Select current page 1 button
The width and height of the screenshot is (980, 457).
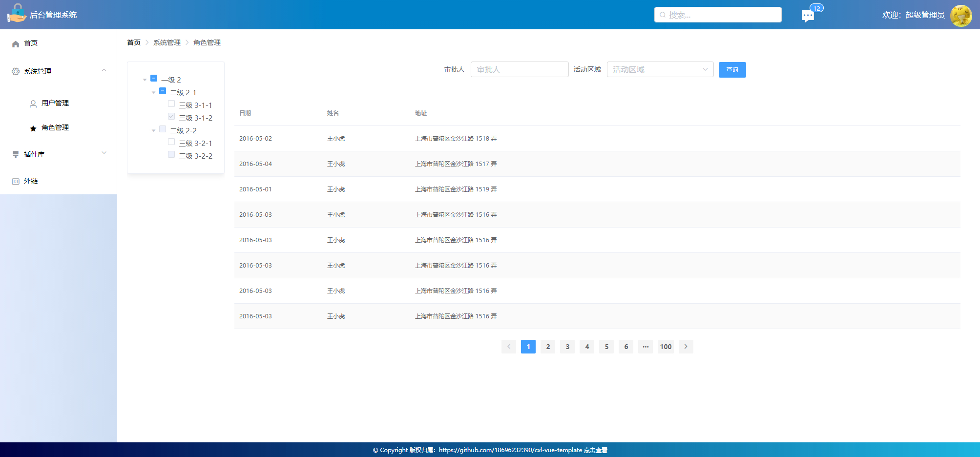point(528,347)
